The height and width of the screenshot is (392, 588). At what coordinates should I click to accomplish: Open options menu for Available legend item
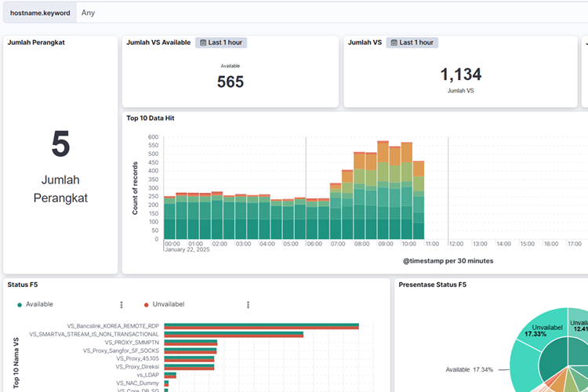coord(121,305)
